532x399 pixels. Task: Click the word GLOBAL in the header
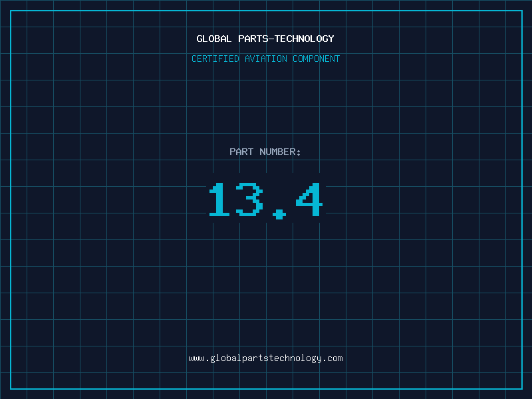214,39
